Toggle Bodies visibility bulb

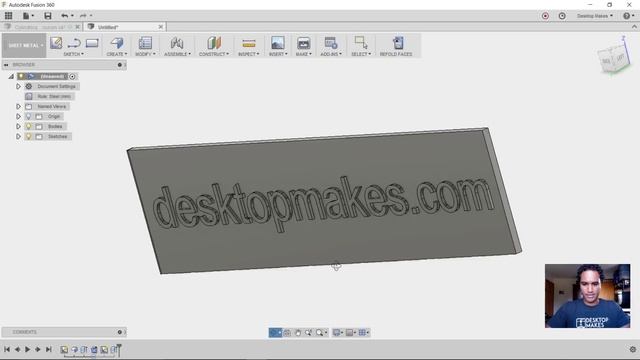click(29, 127)
